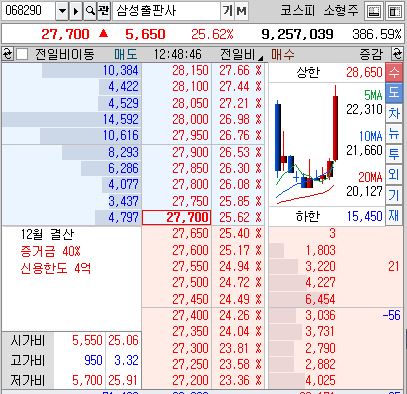This screenshot has width=407, height=394.
Task: Click the second layout icon at top right
Action: coord(394,12)
